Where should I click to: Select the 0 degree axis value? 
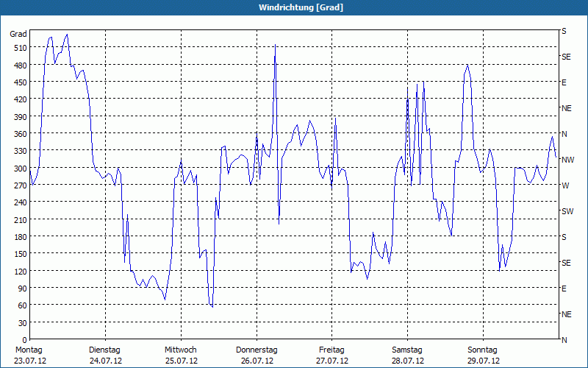pos(25,340)
